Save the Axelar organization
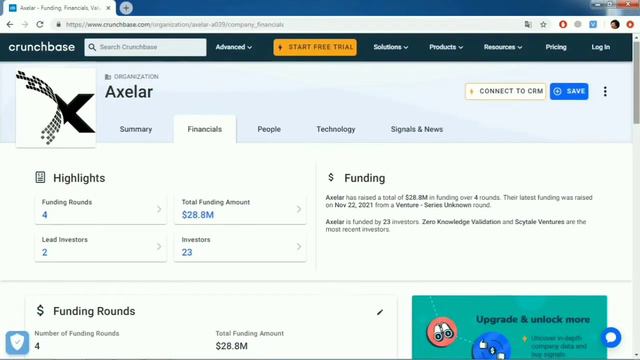640x360 pixels. coord(569,91)
